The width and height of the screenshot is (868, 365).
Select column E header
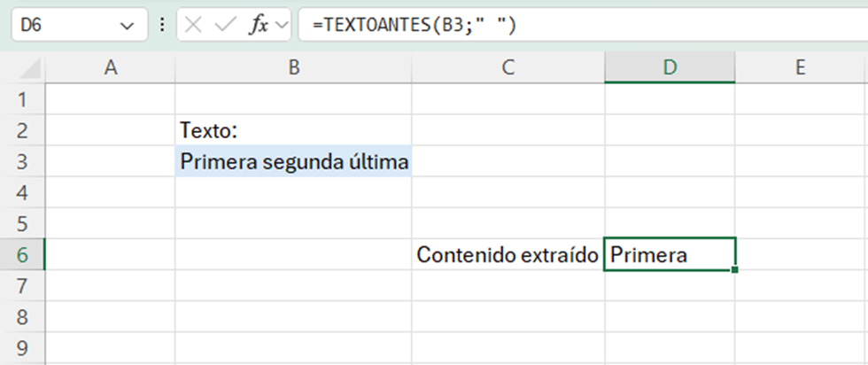[x=800, y=66]
